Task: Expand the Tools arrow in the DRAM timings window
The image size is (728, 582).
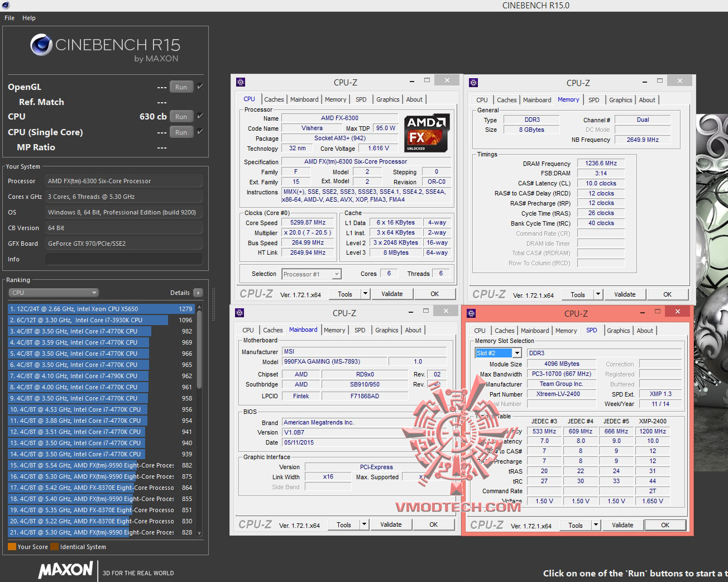Action: click(598, 294)
